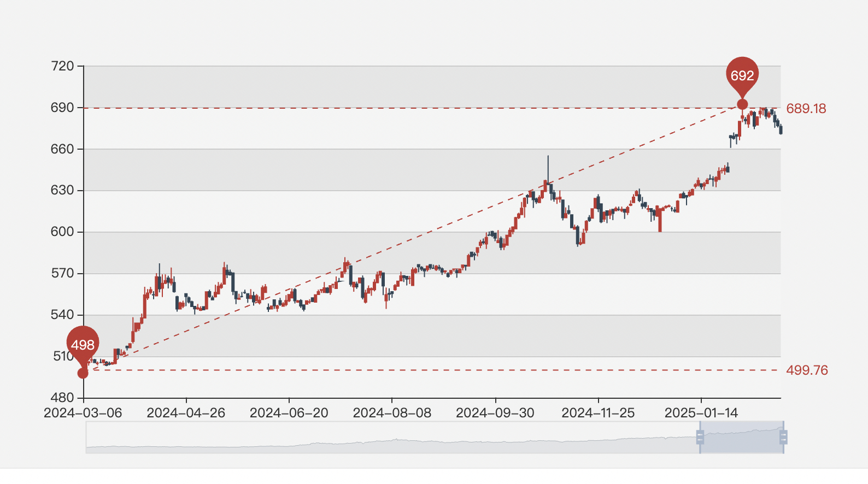Click the 480 y-axis value label
The image size is (868, 484).
click(x=62, y=398)
